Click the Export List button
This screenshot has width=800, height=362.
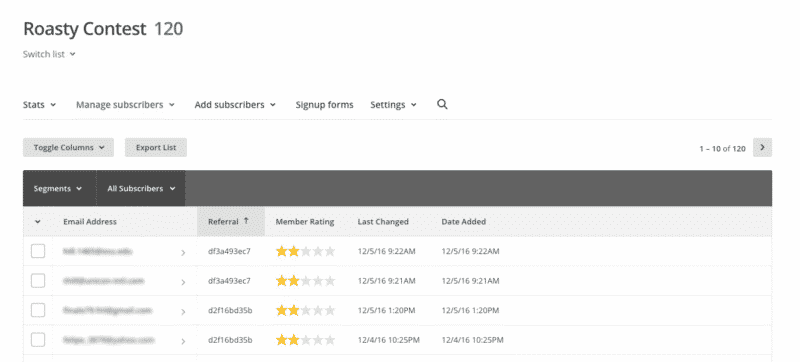[156, 147]
